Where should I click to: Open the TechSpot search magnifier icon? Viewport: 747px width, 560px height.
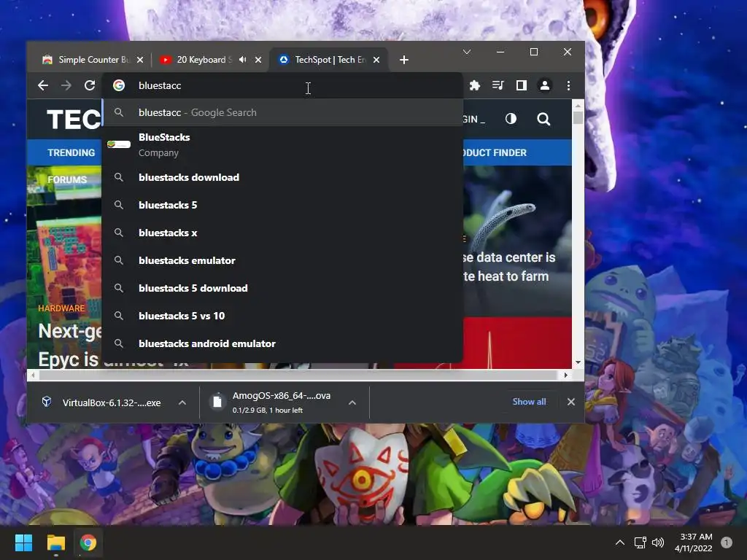tap(543, 119)
